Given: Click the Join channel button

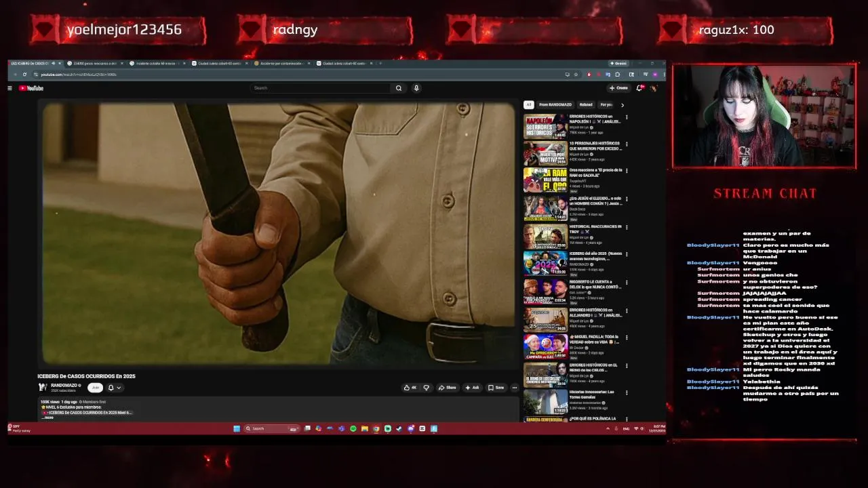Looking at the screenshot, I should point(96,388).
